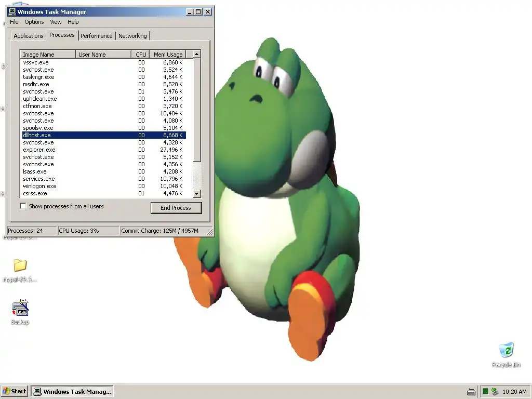This screenshot has width=532, height=399.
Task: Click the Windows Start button
Action: click(14, 391)
